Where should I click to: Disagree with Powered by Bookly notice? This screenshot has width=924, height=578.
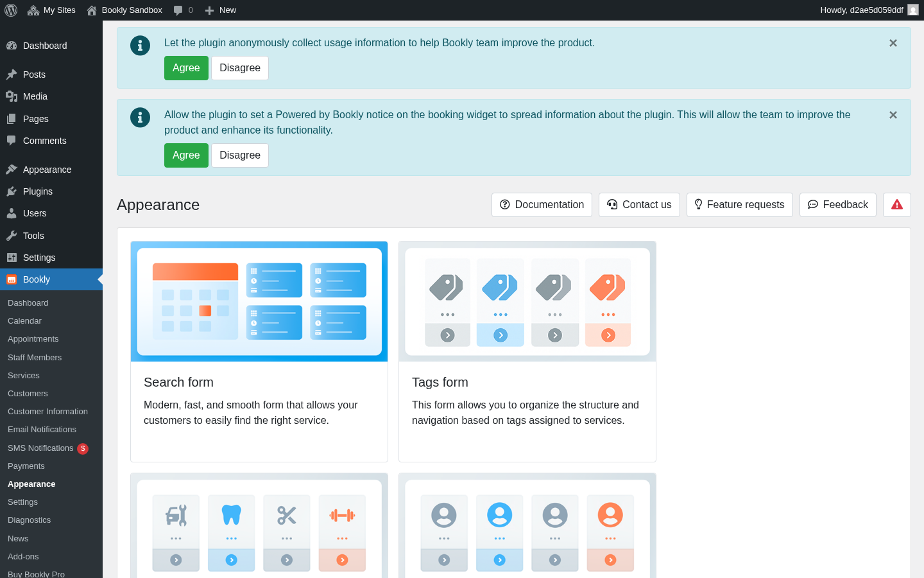(240, 155)
